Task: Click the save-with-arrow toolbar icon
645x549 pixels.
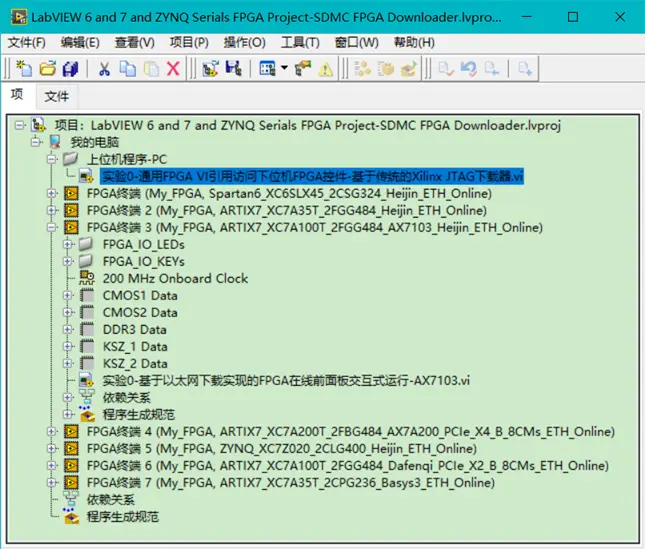Action: pos(234,68)
